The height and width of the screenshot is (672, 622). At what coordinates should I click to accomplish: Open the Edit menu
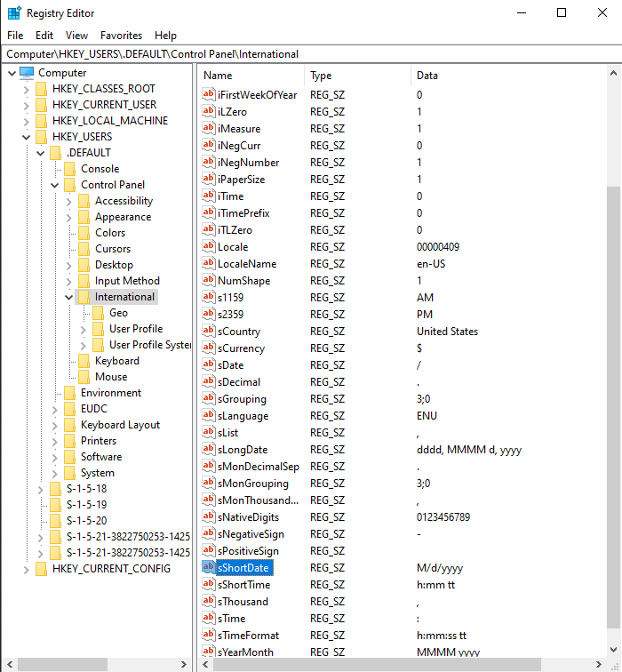(44, 36)
